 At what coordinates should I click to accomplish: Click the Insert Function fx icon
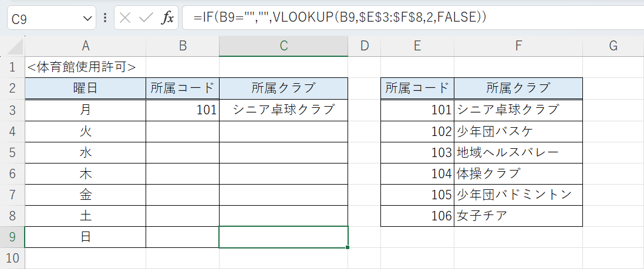[x=168, y=18]
